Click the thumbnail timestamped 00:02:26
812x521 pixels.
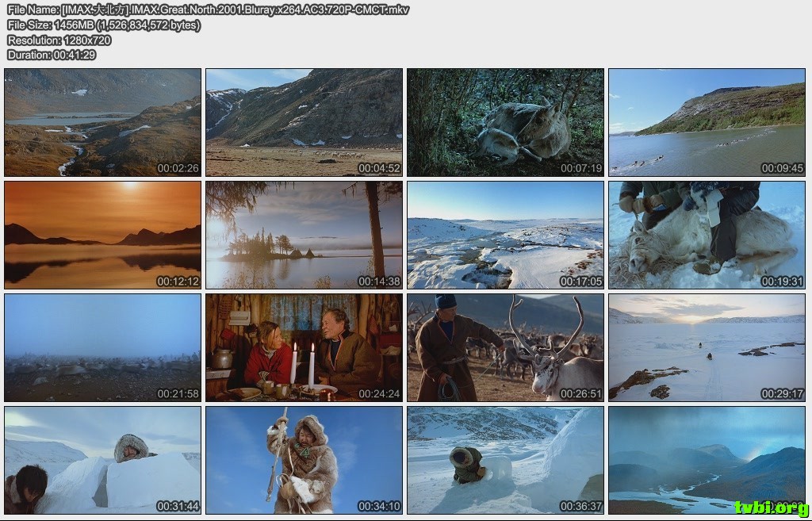[x=102, y=122]
